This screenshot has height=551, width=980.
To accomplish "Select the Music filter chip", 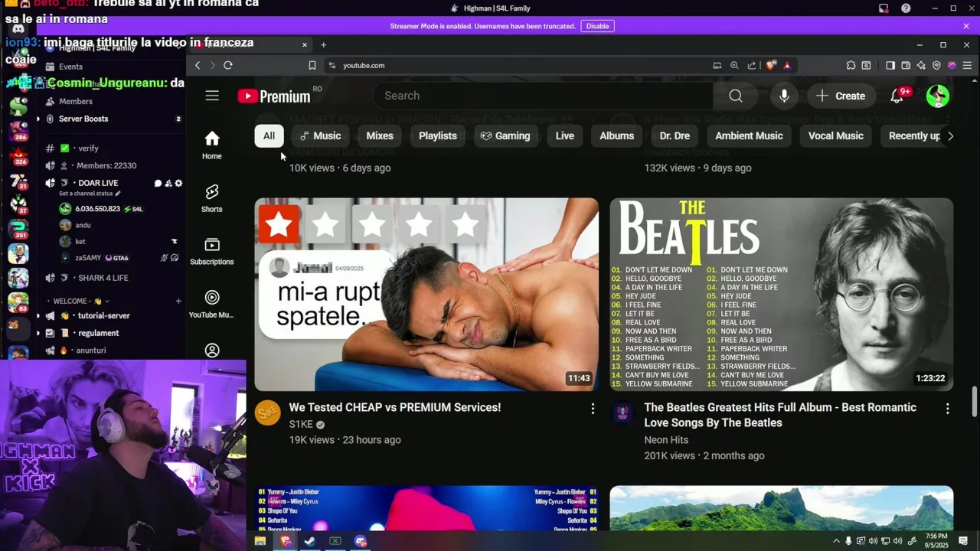I will point(320,136).
